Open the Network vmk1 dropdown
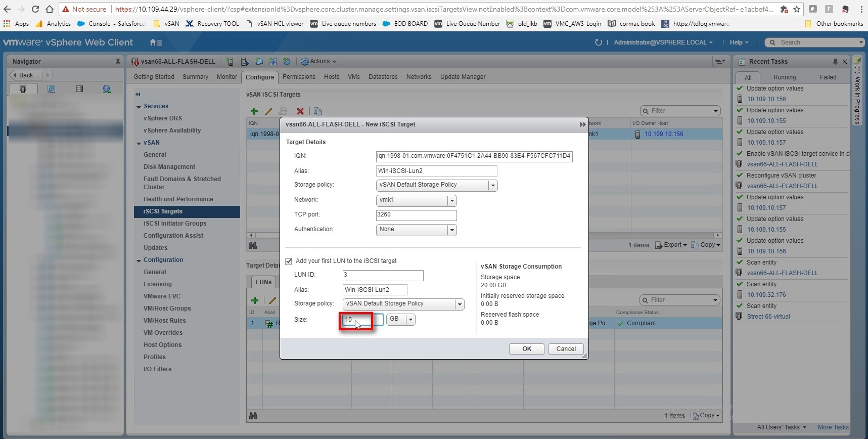The width and height of the screenshot is (868, 439). [451, 201]
